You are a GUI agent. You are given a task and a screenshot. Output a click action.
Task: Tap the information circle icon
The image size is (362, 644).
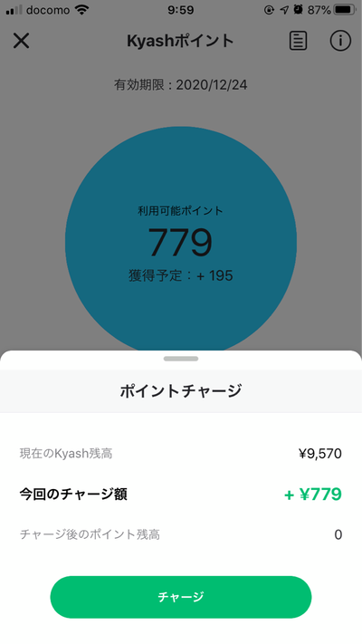coord(340,41)
